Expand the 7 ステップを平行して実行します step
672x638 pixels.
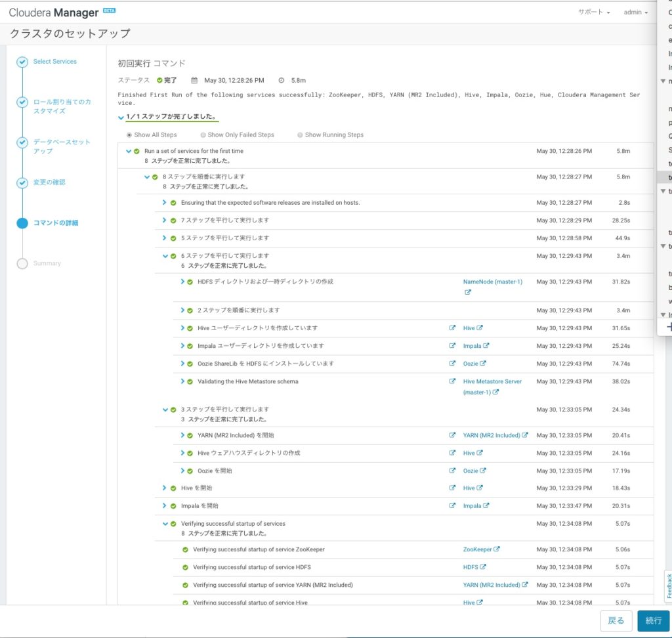pyautogui.click(x=164, y=220)
